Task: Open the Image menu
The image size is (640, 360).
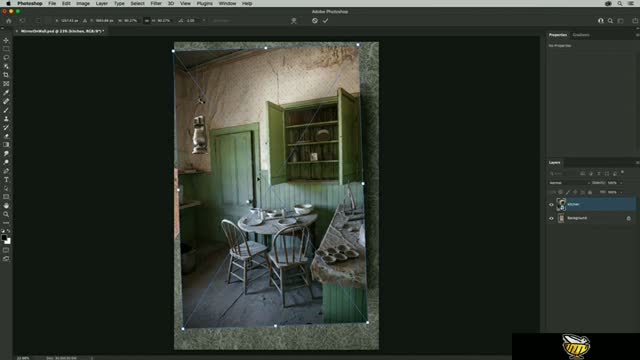Action: click(x=83, y=3)
